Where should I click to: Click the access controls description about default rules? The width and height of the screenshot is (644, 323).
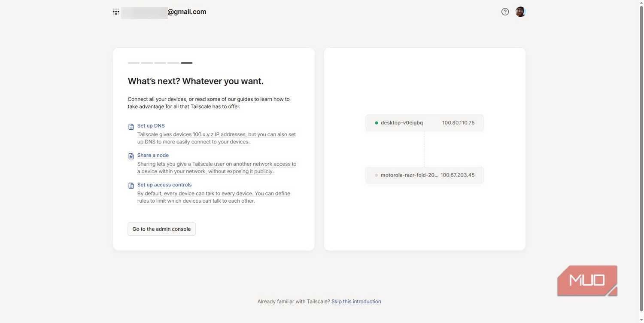tap(214, 197)
